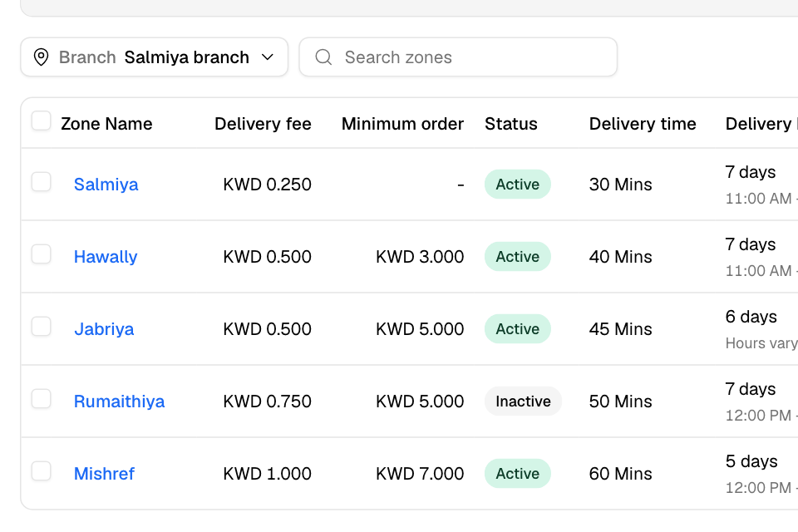Click the magnifier icon in search zones
Image resolution: width=798 pixels, height=532 pixels.
point(323,57)
